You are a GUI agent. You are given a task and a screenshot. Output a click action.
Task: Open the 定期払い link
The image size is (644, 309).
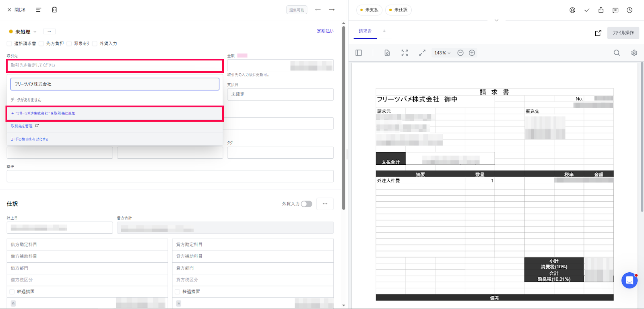pyautogui.click(x=325, y=31)
